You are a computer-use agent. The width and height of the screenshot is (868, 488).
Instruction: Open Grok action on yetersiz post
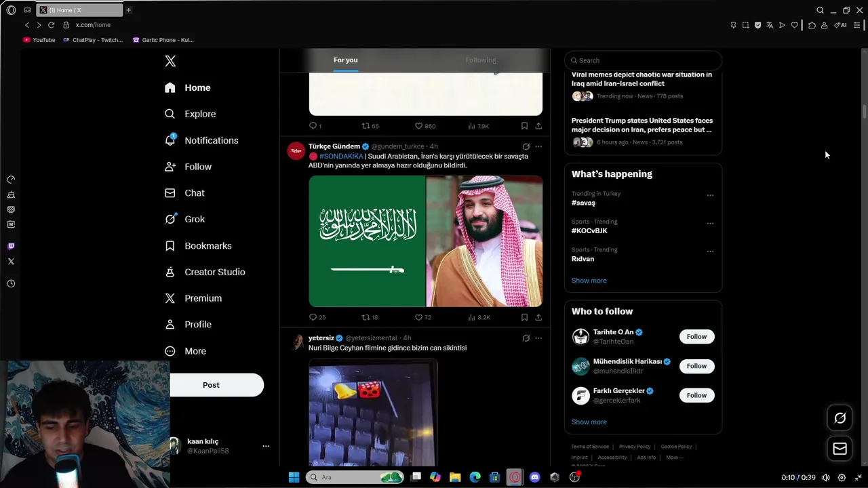[x=526, y=338]
